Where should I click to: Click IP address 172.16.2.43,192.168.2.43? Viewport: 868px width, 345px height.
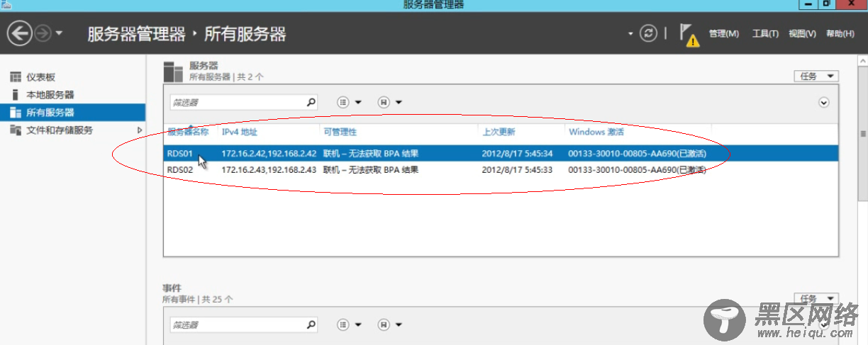point(269,170)
